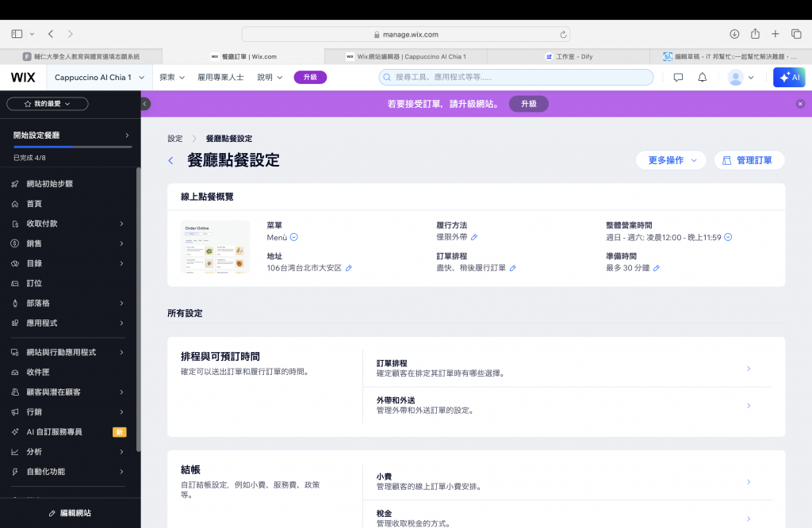This screenshot has width=812, height=528.
Task: Open Safari downloads icon
Action: tap(734, 34)
